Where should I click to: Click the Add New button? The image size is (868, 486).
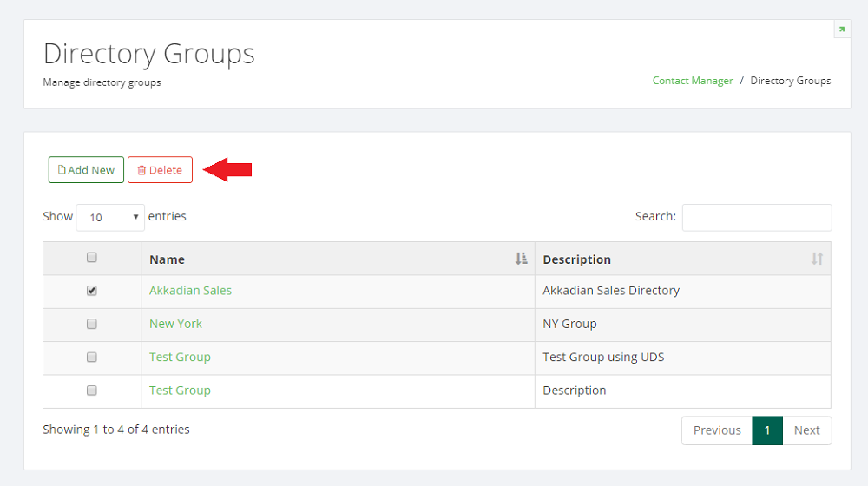click(x=86, y=170)
